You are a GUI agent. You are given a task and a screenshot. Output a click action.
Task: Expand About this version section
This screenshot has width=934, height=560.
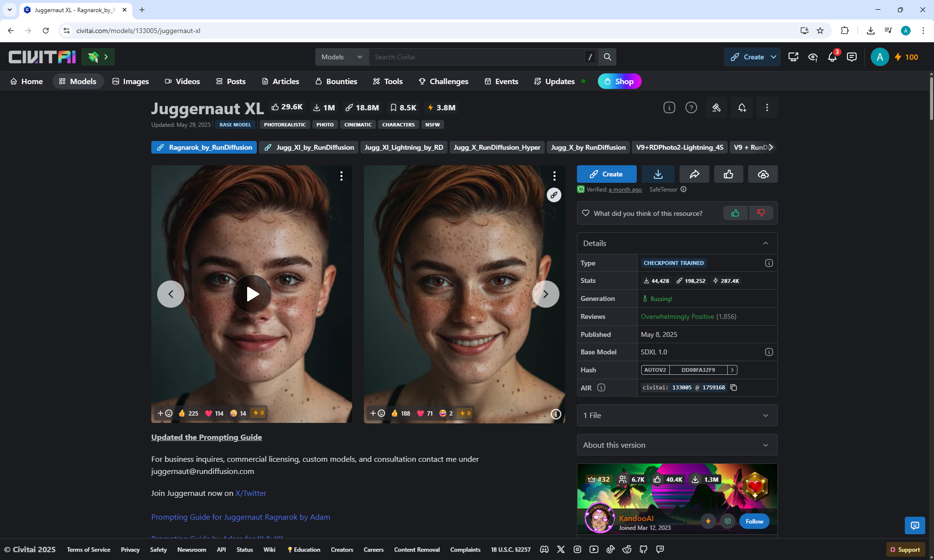click(677, 445)
